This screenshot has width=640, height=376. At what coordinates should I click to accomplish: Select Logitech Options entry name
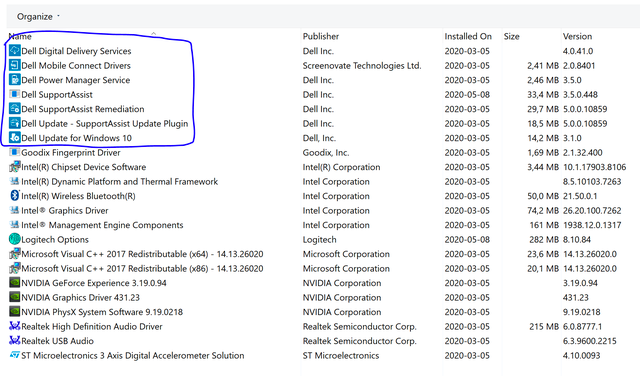tap(55, 240)
